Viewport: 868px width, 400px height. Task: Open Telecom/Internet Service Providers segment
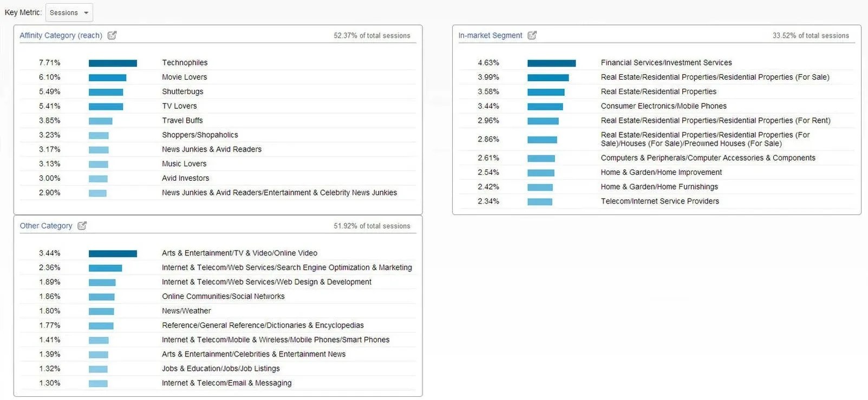pos(660,201)
